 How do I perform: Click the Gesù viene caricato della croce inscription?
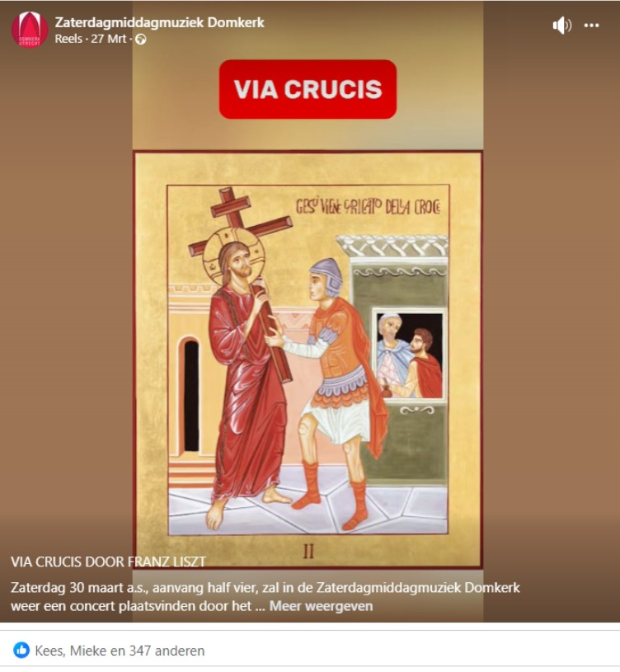(368, 207)
